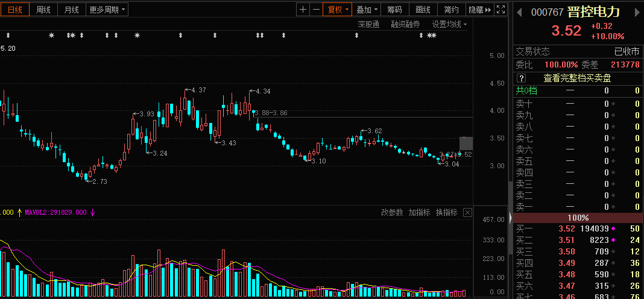Click the 4.37 high price annotation
Viewport: 644px width, 299px height.
click(199, 90)
